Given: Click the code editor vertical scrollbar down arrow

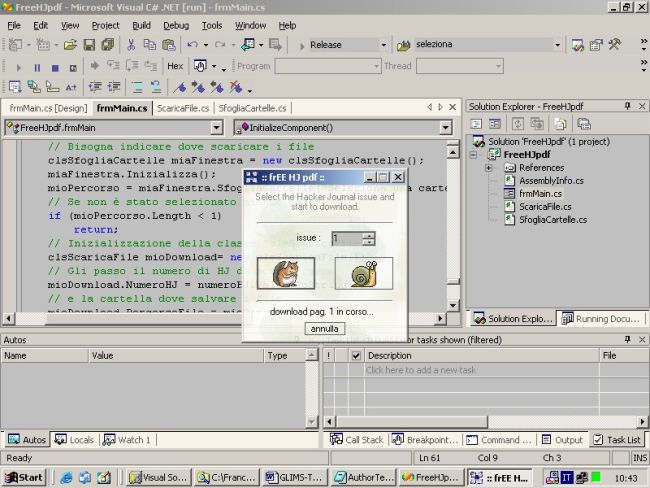Looking at the screenshot, I should 453,306.
